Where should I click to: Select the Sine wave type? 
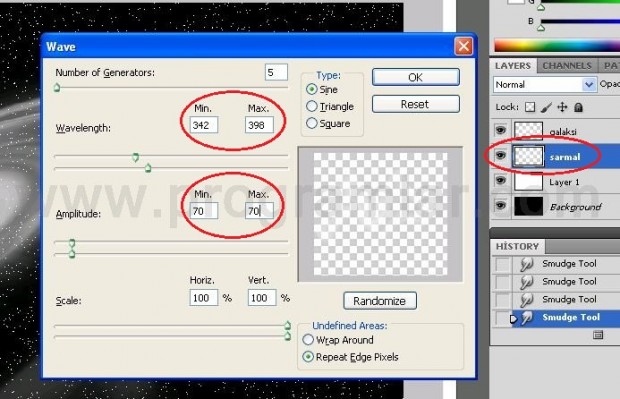(x=312, y=89)
